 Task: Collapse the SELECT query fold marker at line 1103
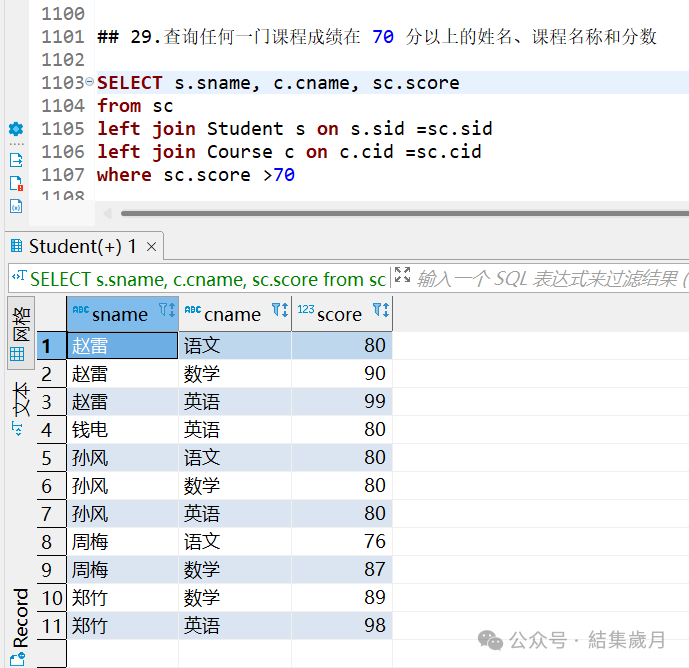pyautogui.click(x=89, y=81)
